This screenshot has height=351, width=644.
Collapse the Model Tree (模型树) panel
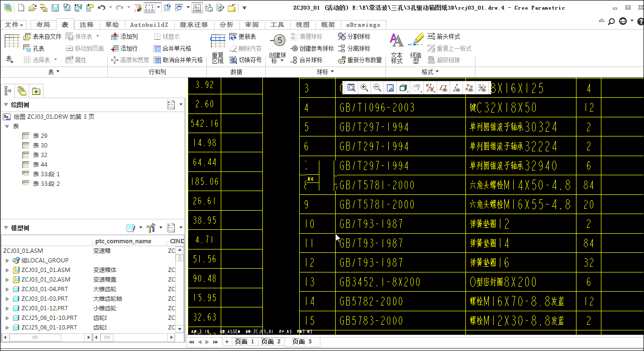click(6, 228)
